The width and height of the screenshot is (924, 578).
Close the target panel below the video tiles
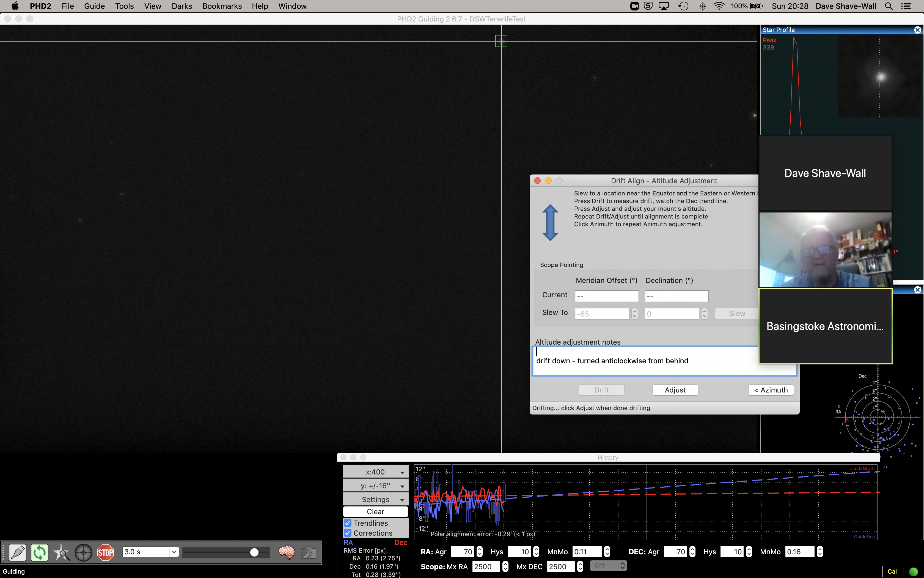pyautogui.click(x=917, y=290)
